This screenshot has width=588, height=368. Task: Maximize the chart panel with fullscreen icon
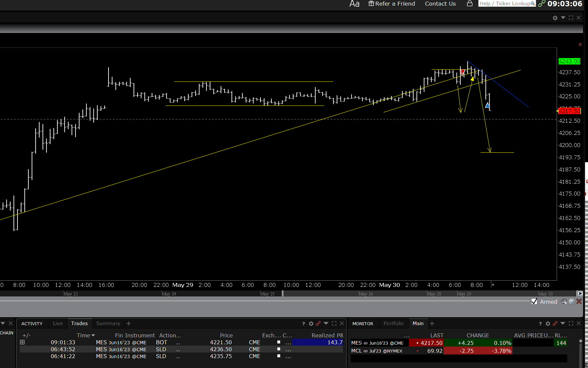coord(571,17)
